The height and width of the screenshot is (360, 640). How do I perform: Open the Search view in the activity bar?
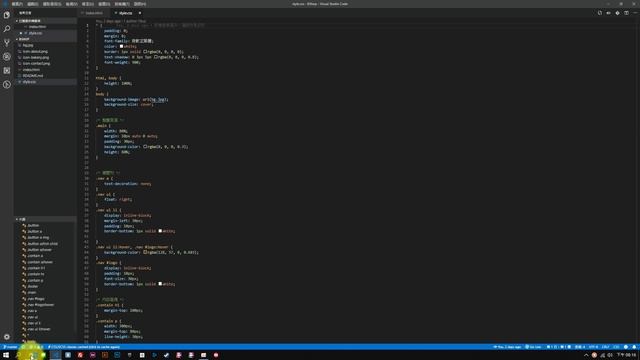7,29
